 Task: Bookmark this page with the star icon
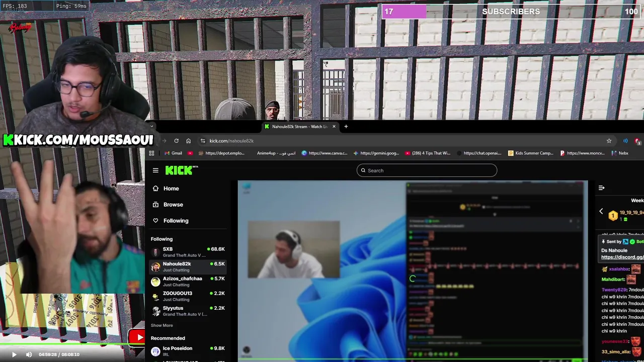point(609,141)
